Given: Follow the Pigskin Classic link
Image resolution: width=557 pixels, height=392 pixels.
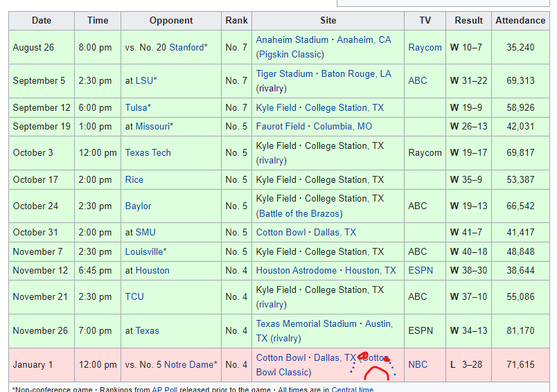Looking at the screenshot, I should pyautogui.click(x=290, y=54).
